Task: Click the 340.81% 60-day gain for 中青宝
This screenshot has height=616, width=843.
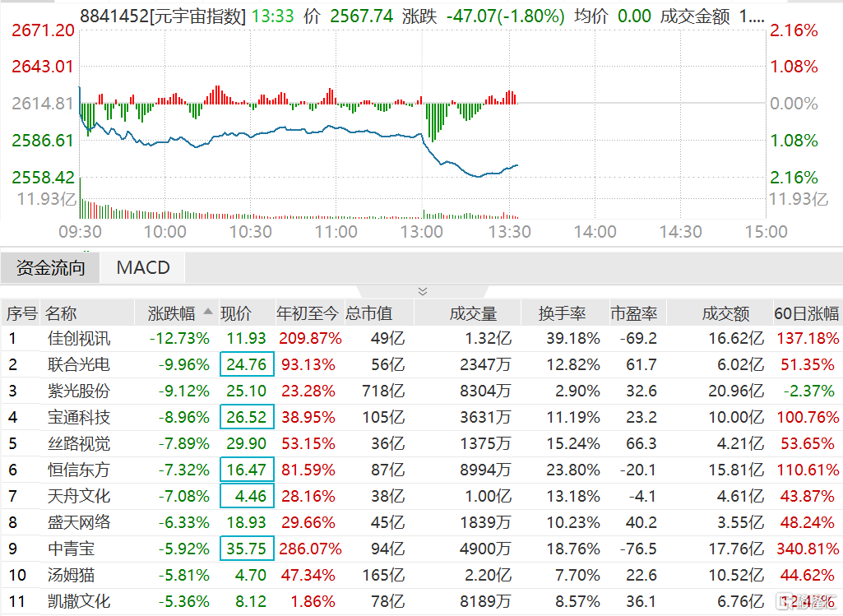Action: point(808,549)
